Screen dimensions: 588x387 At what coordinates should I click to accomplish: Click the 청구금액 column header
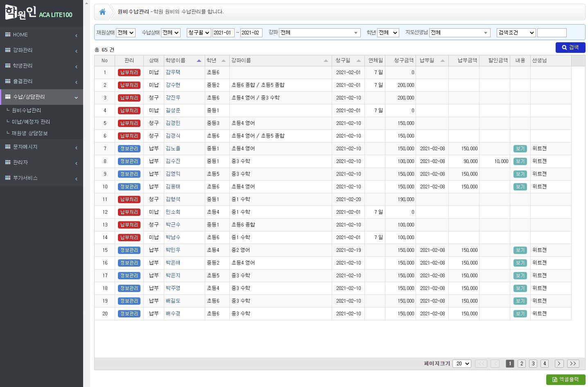[x=400, y=61]
